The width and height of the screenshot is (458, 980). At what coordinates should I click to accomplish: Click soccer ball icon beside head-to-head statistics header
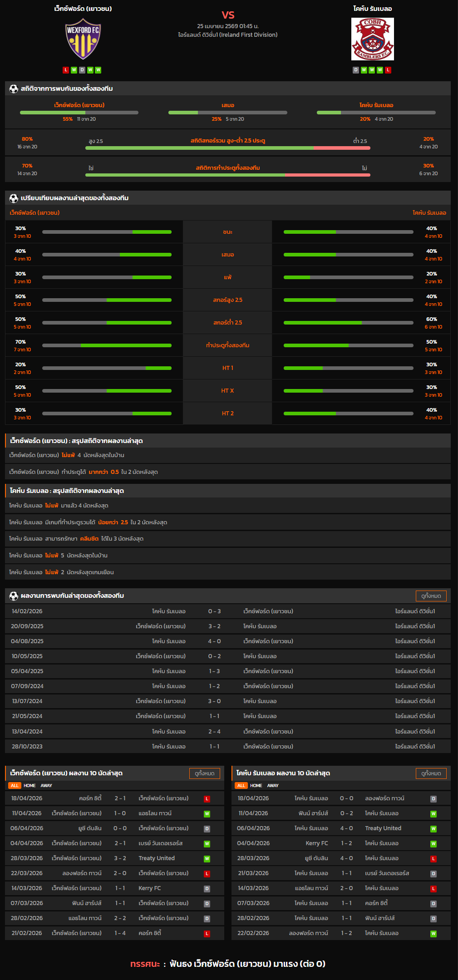14,89
